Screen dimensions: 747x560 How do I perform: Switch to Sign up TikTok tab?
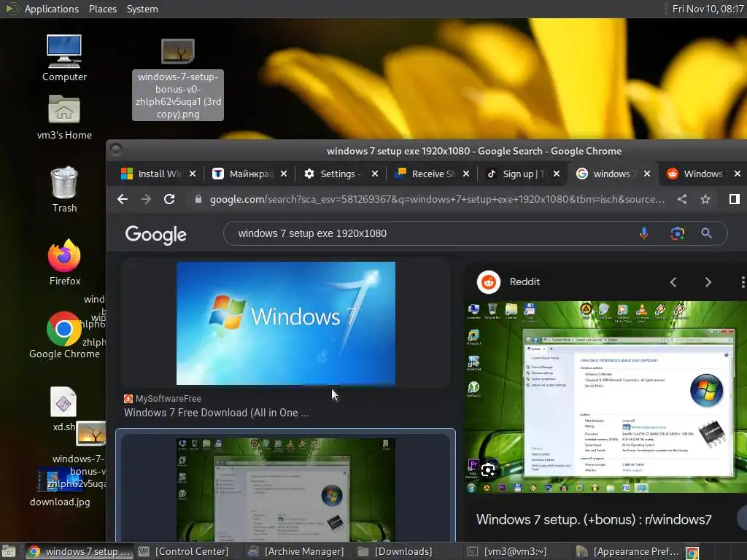(523, 174)
